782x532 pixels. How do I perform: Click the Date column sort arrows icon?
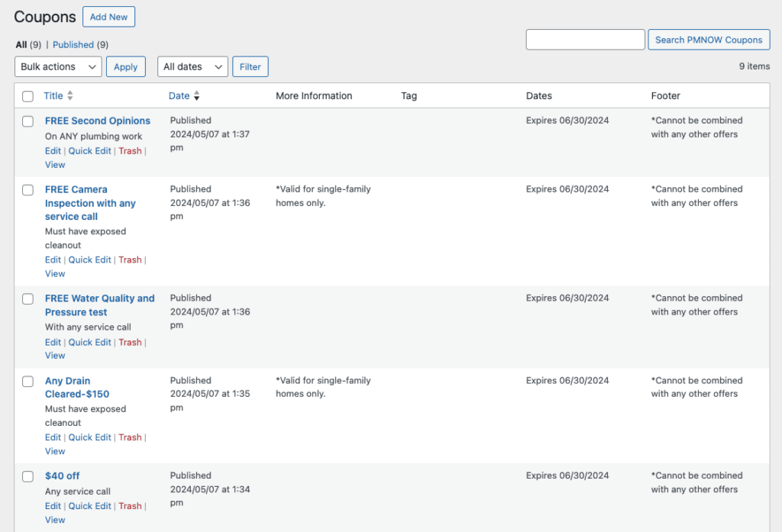click(x=196, y=96)
